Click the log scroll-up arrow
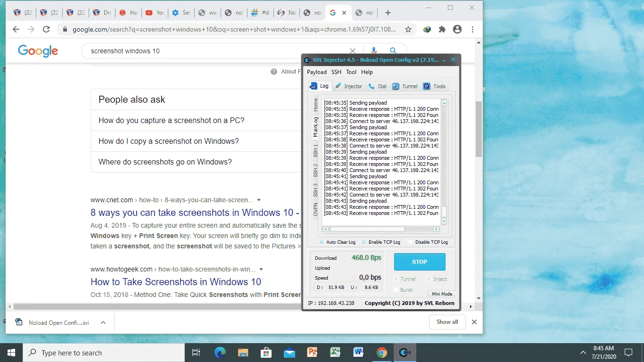Screen dimensions: 644x362 point(444,102)
